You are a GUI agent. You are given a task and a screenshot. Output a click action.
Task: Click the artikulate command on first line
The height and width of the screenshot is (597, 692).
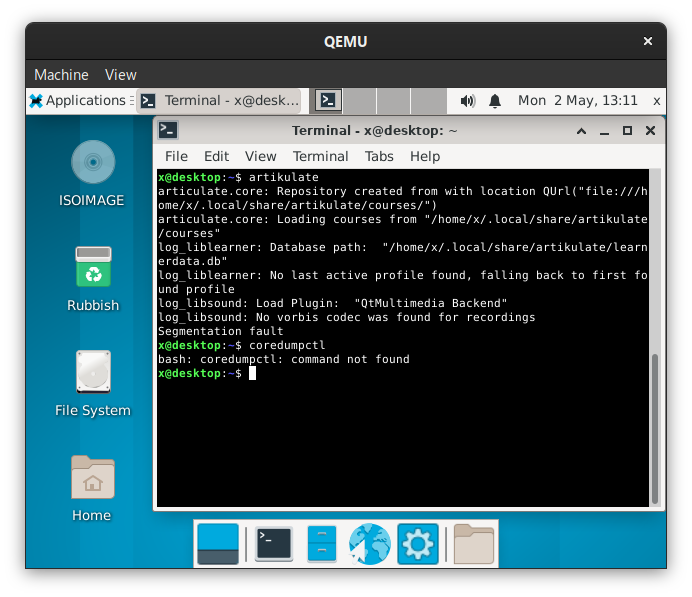(283, 177)
